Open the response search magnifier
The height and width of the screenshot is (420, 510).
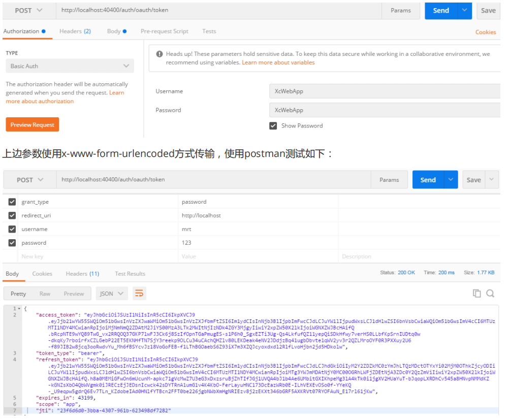pos(489,293)
